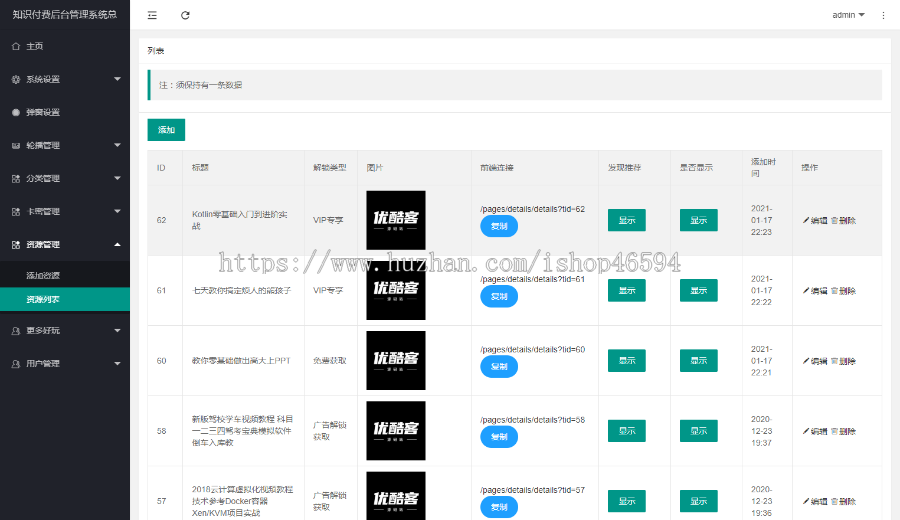Click the thumbnail image of row 61

395,291
